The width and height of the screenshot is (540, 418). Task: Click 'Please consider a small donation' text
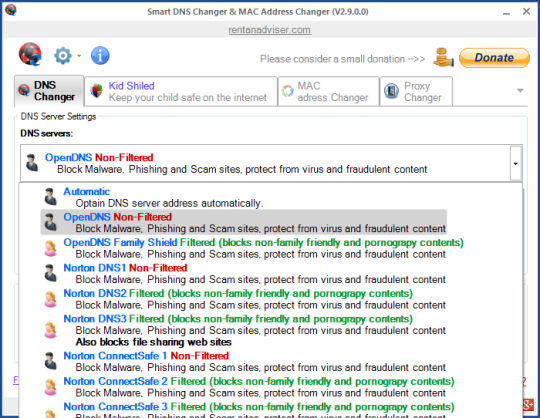coord(342,59)
